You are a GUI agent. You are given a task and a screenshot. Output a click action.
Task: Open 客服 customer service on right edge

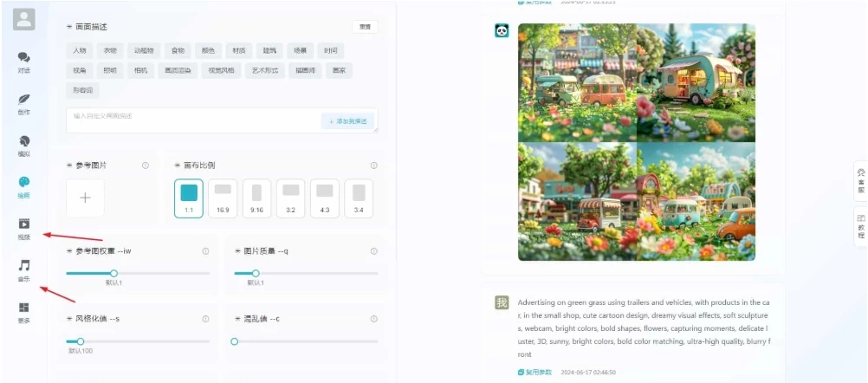[x=860, y=179]
